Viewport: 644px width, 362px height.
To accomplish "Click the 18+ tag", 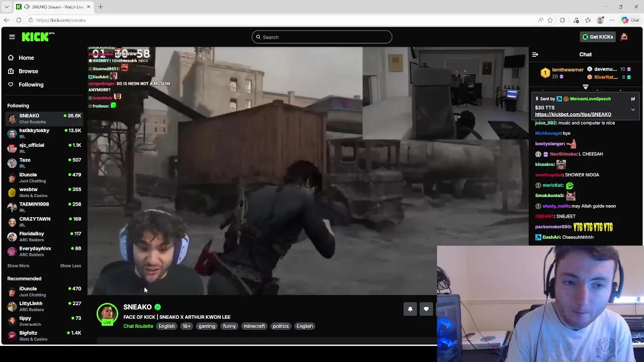I will pos(186,326).
